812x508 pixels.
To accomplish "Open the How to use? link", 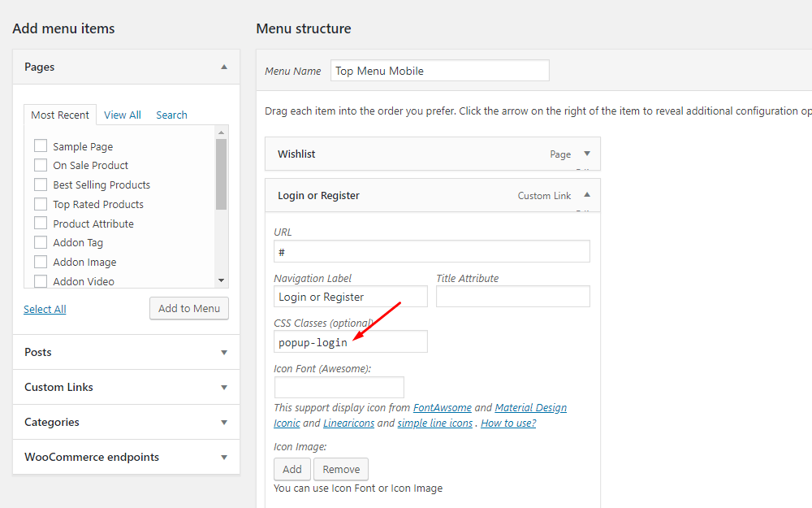I will tap(508, 423).
